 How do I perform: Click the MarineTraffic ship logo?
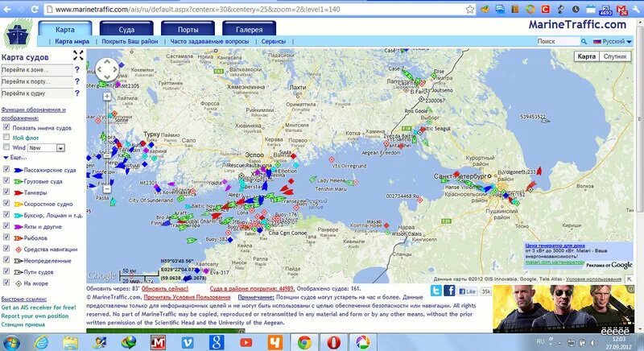[x=18, y=34]
